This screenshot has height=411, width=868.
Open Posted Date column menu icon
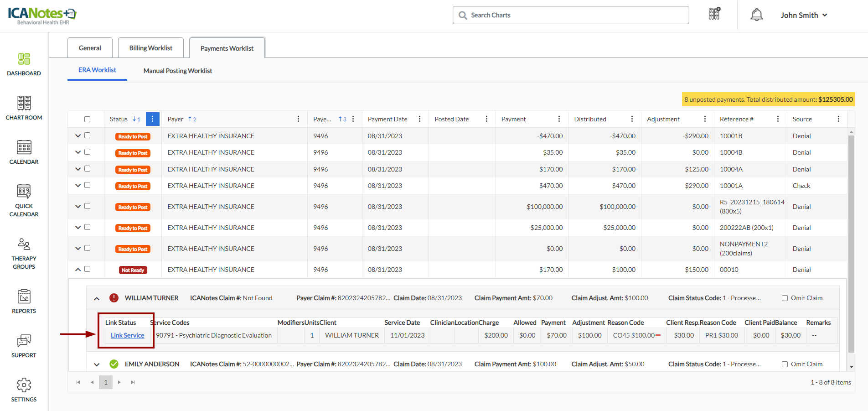point(486,119)
